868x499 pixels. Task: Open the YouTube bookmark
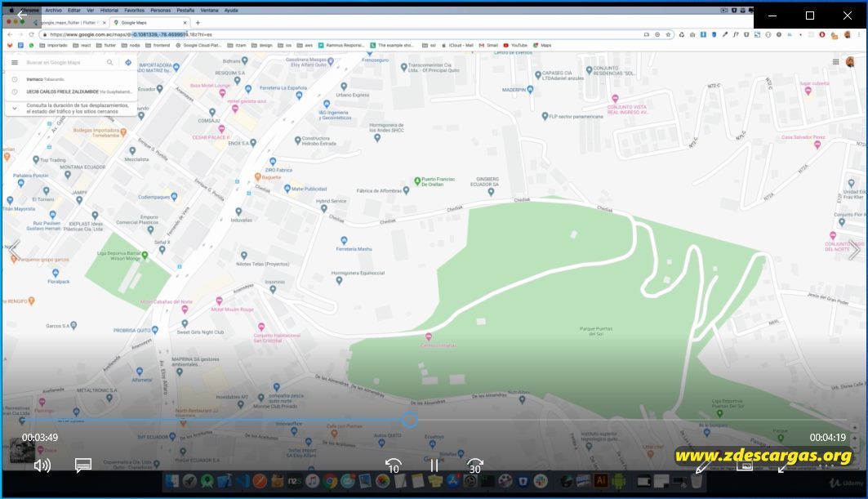515,46
